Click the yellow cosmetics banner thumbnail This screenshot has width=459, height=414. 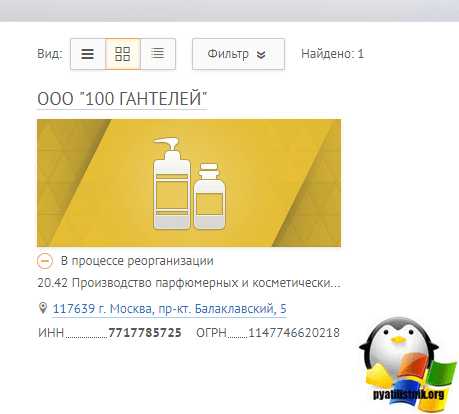(189, 183)
